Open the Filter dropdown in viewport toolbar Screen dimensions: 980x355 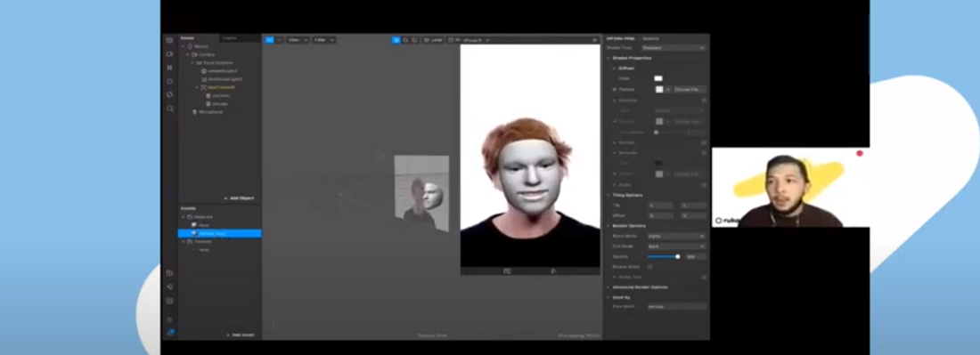coord(324,40)
